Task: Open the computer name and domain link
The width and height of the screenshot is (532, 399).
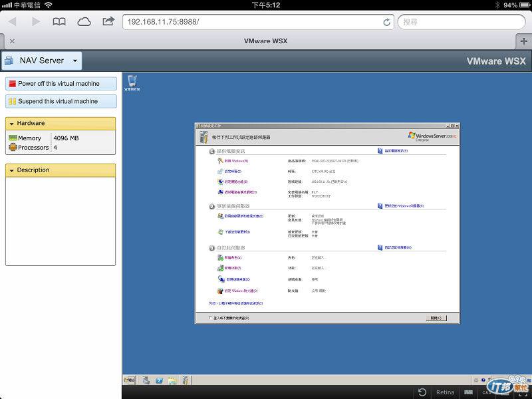Action: (x=237, y=192)
